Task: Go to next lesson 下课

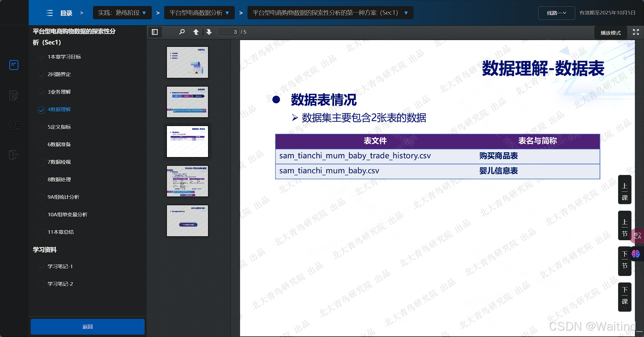Action: pos(624,297)
